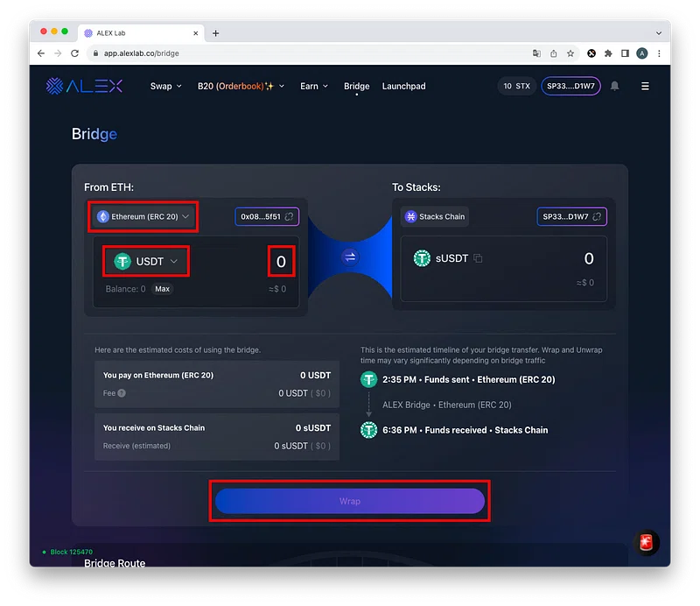
Task: Click the sUSDT receive amount
Action: pyautogui.click(x=589, y=258)
